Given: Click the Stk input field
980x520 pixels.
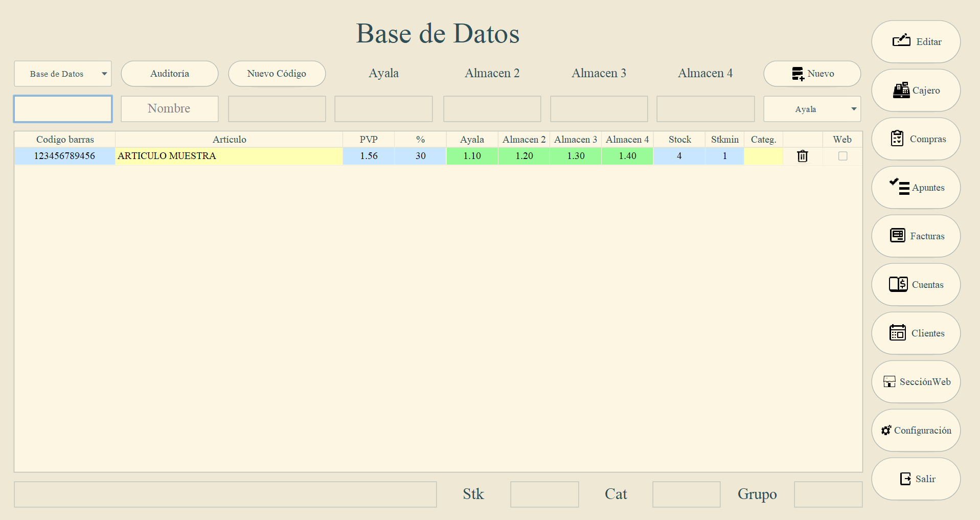Looking at the screenshot, I should pyautogui.click(x=544, y=494).
